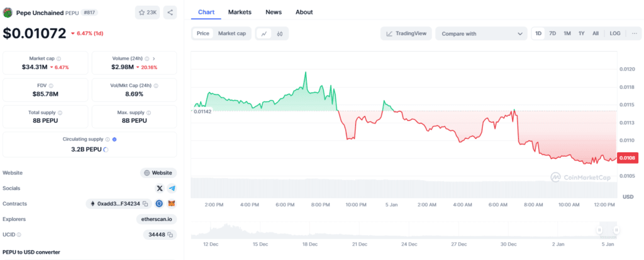The height and width of the screenshot is (260, 644).
Task: Click the 8.69% Vol/Mkt Cap value
Action: (x=135, y=94)
